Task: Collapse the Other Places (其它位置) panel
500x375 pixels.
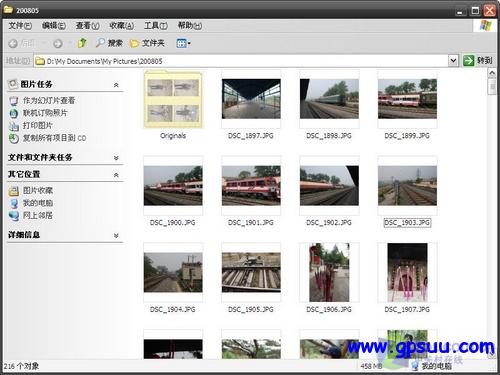Action: pyautogui.click(x=116, y=175)
